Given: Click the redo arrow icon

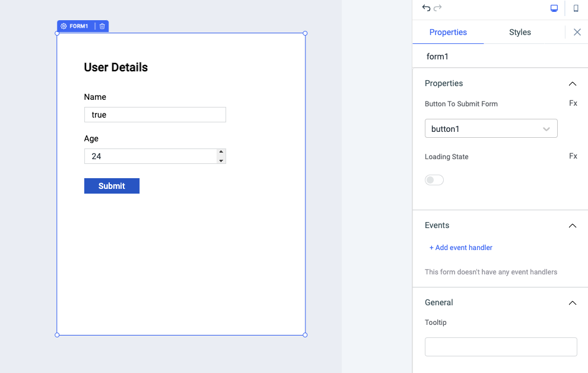Looking at the screenshot, I should click(x=438, y=8).
